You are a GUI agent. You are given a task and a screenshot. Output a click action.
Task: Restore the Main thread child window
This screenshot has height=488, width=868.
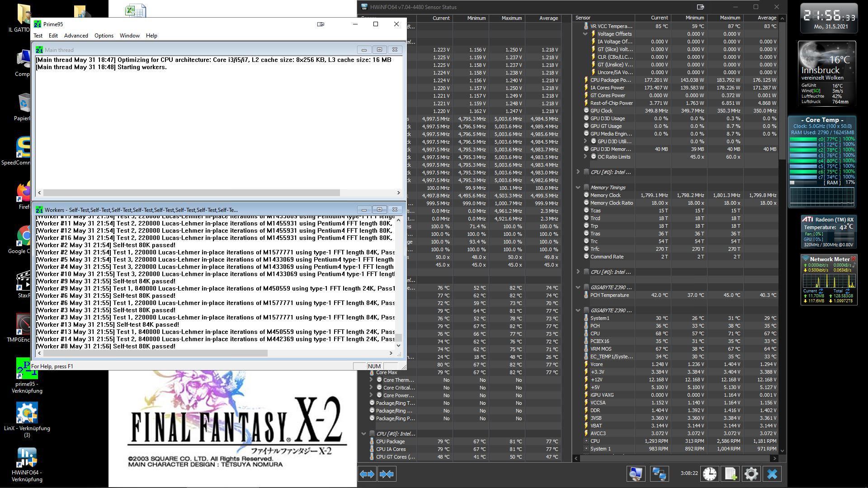(x=379, y=50)
